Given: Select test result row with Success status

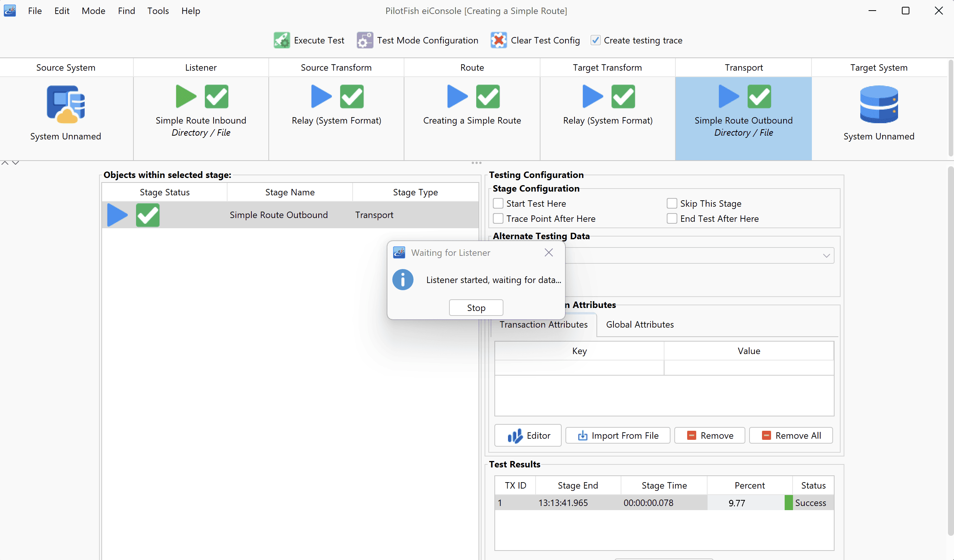Looking at the screenshot, I should [664, 503].
